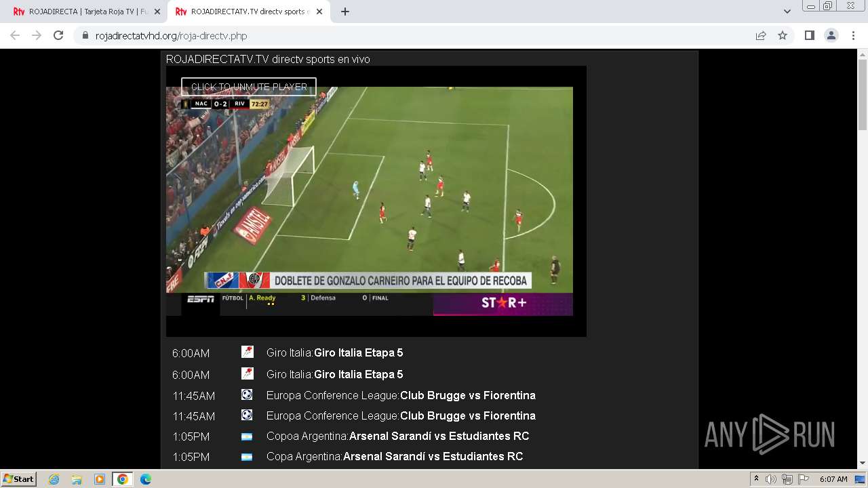
Task: Click the network tray icon
Action: tap(787, 479)
